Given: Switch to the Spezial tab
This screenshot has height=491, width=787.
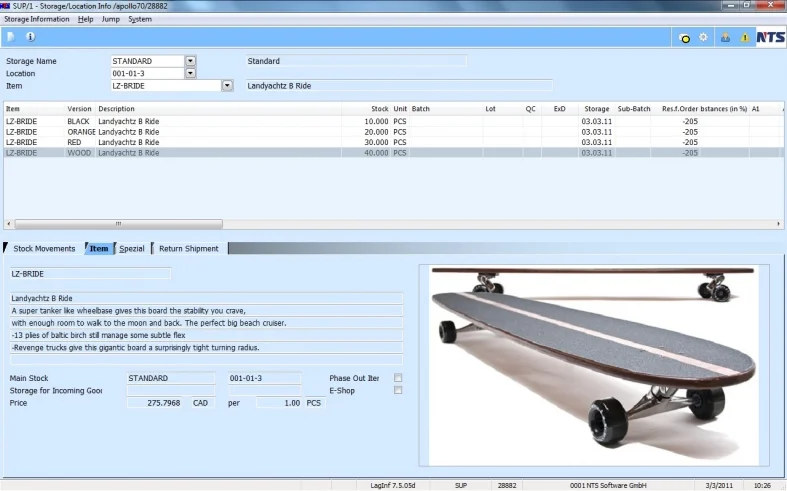Looking at the screenshot, I should 132,249.
